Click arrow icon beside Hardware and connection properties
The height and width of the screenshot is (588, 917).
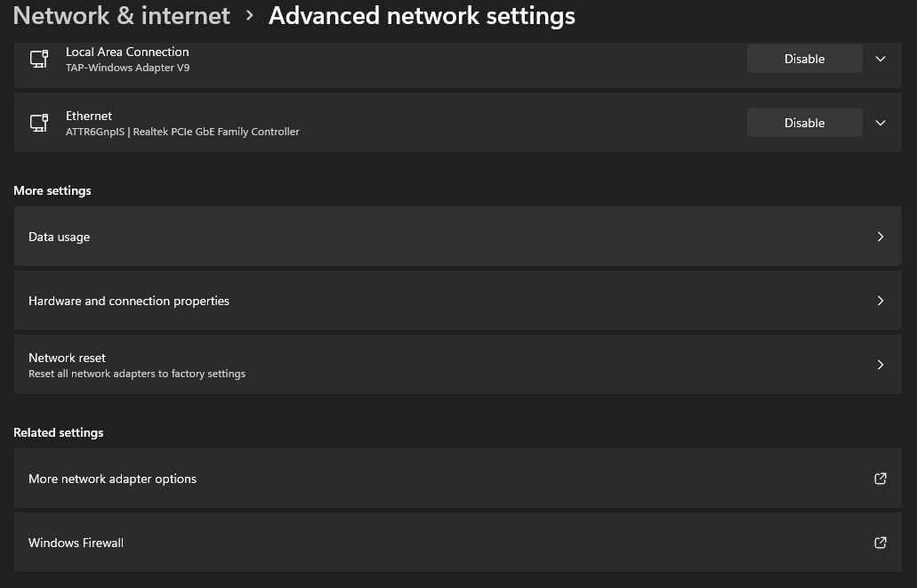pyautogui.click(x=881, y=301)
